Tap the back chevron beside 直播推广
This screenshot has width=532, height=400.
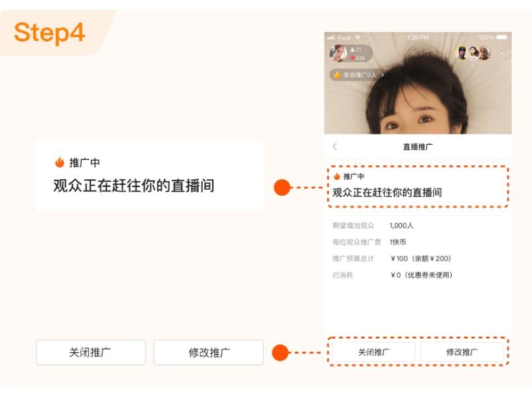[335, 147]
